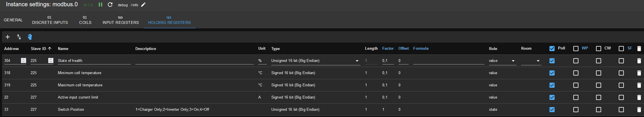Uncheck Poll for Minimum cell temperature
This screenshot has height=117, width=644.
click(x=552, y=73)
